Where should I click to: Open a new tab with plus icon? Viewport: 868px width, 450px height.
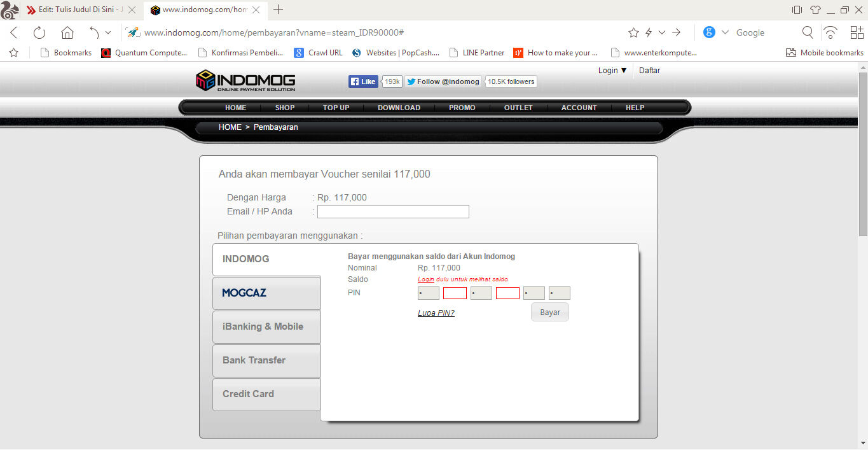(278, 10)
